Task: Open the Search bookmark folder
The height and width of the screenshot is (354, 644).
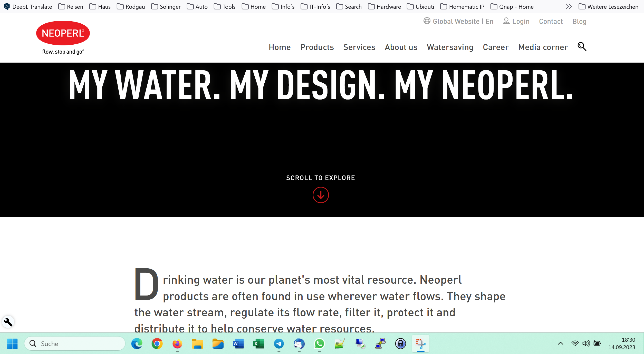Action: tap(349, 7)
